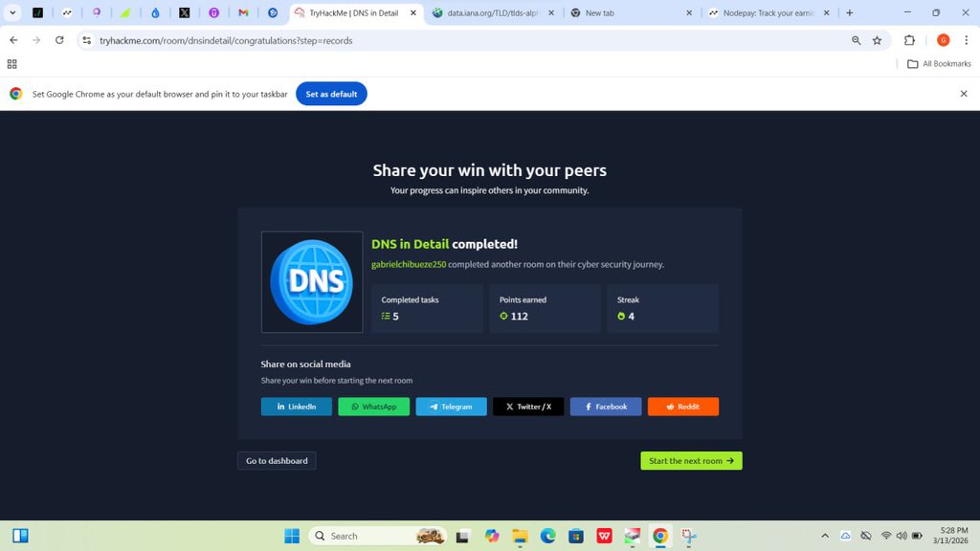Image resolution: width=980 pixels, height=551 pixels.
Task: Open File Explorer from the taskbar
Action: click(520, 536)
